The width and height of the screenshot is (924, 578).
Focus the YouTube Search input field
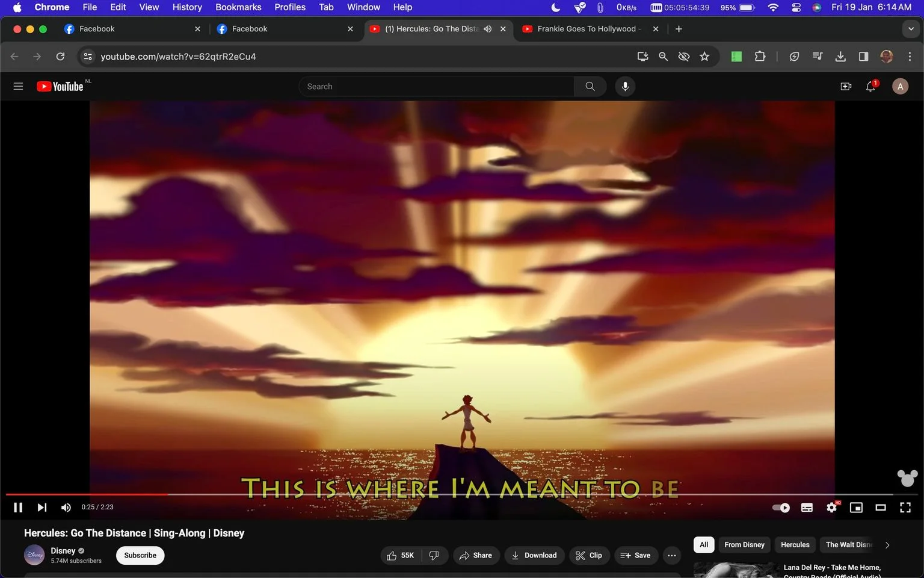click(436, 87)
